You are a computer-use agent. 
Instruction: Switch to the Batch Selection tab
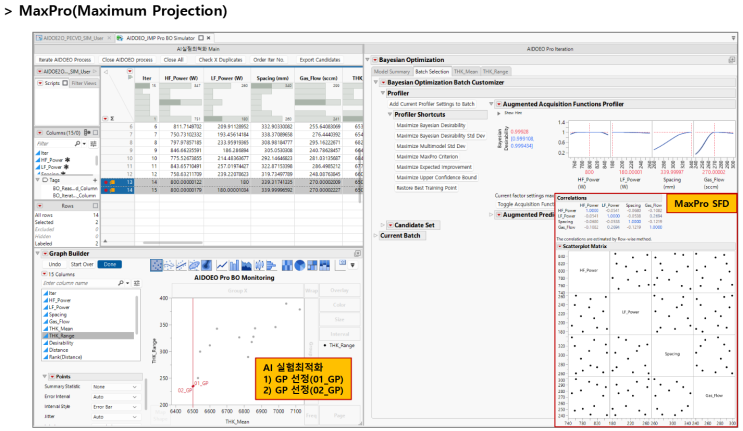click(432, 72)
